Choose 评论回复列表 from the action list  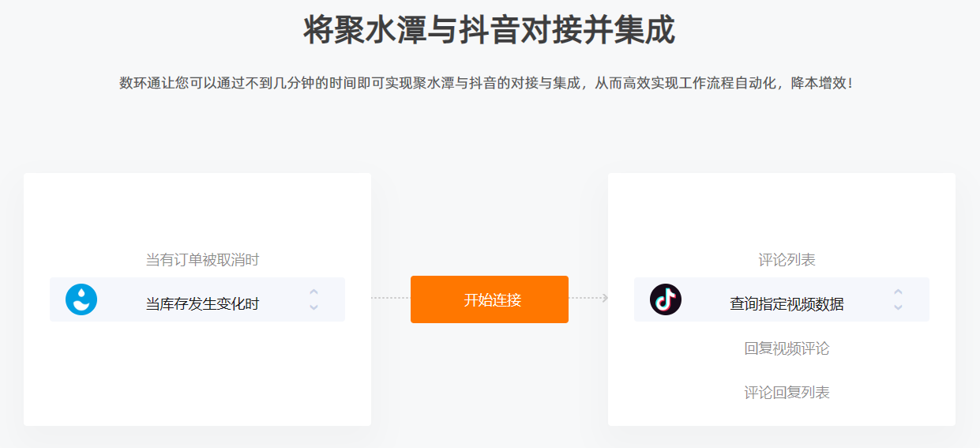[x=787, y=393]
